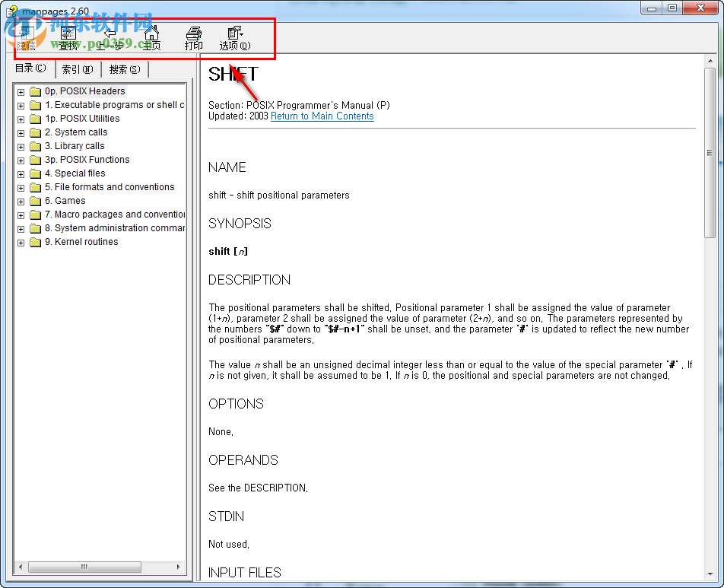Viewport: 724px width, 588px height.
Task: Follow the Return to Main Contents link
Action: coord(322,116)
